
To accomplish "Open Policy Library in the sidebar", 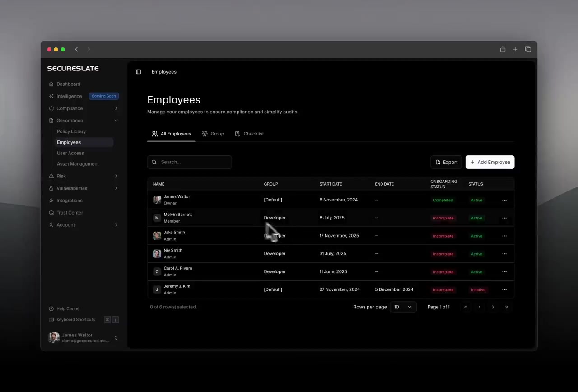I will (x=71, y=131).
